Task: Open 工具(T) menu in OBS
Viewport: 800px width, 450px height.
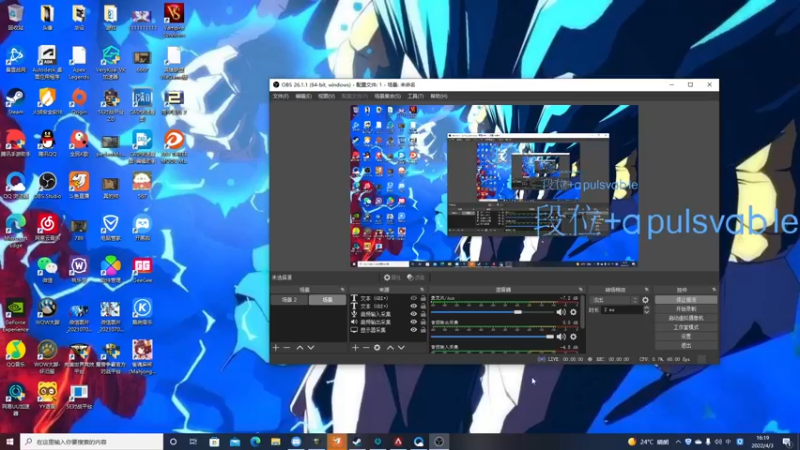Action: click(415, 96)
